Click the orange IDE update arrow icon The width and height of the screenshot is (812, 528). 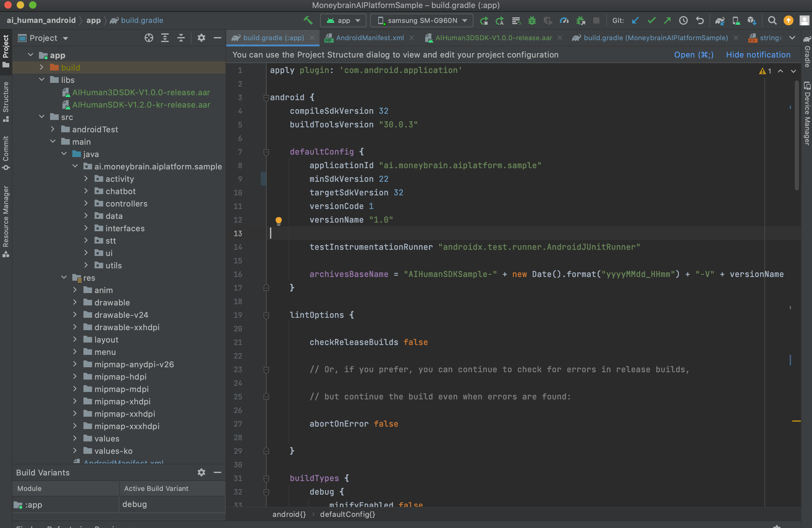tap(788, 20)
